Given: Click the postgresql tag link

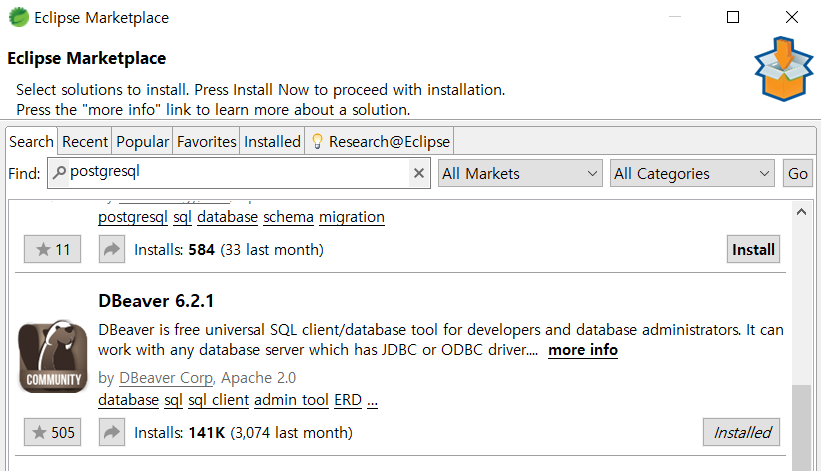Looking at the screenshot, I should point(133,217).
